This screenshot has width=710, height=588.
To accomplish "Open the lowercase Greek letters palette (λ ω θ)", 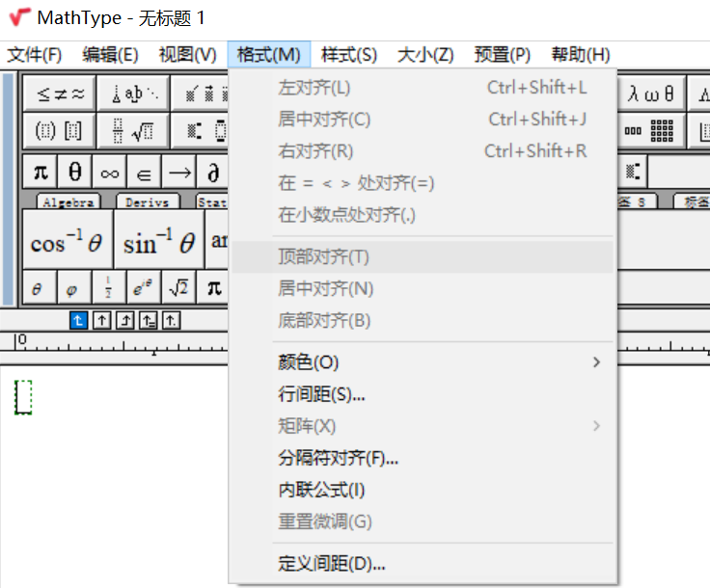I will (651, 94).
